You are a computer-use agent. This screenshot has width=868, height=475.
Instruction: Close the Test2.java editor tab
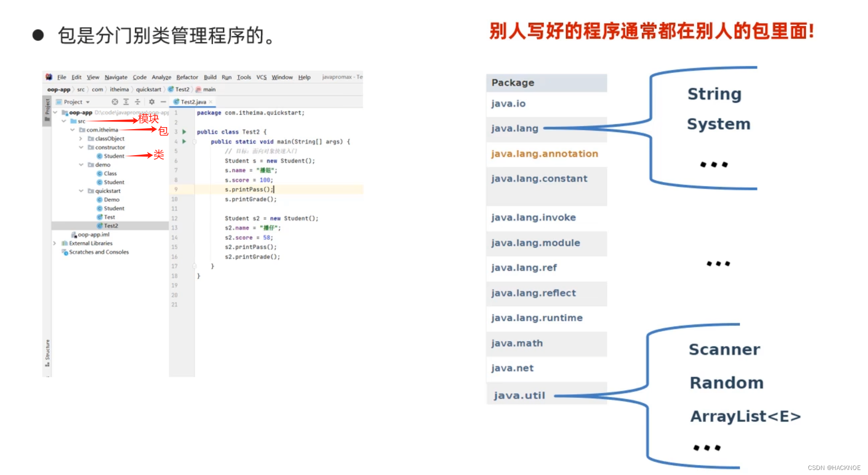click(x=211, y=102)
